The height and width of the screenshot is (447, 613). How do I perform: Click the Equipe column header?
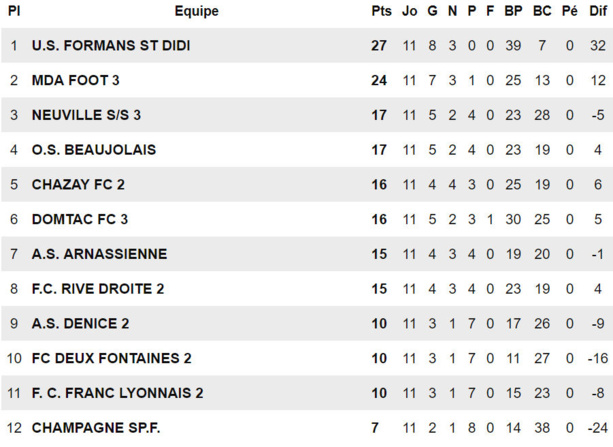coord(196,12)
